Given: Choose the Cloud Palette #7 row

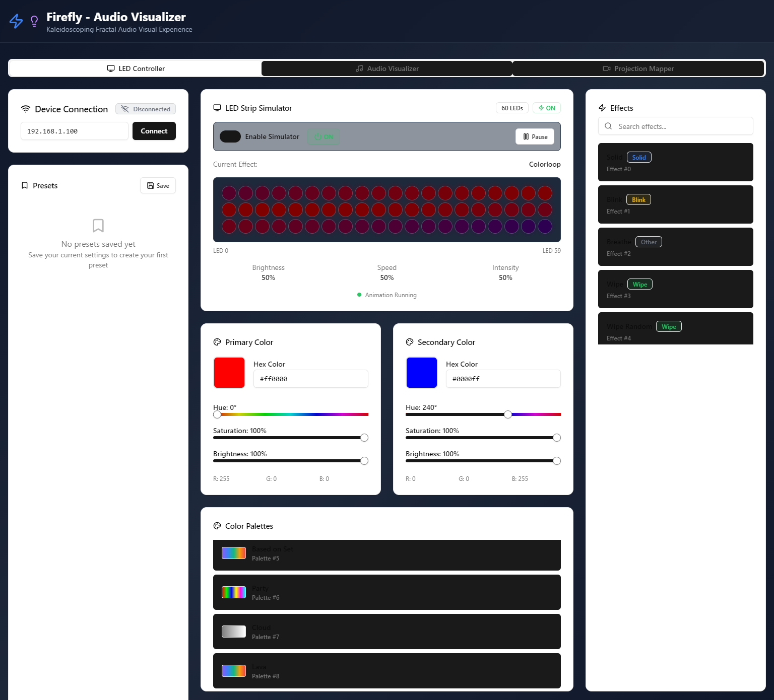Looking at the screenshot, I should (387, 632).
